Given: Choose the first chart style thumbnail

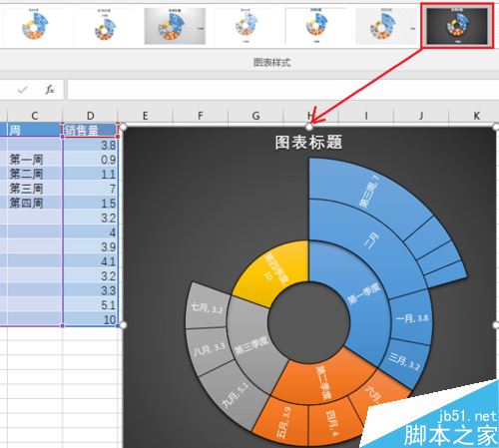Looking at the screenshot, I should tap(35, 27).
